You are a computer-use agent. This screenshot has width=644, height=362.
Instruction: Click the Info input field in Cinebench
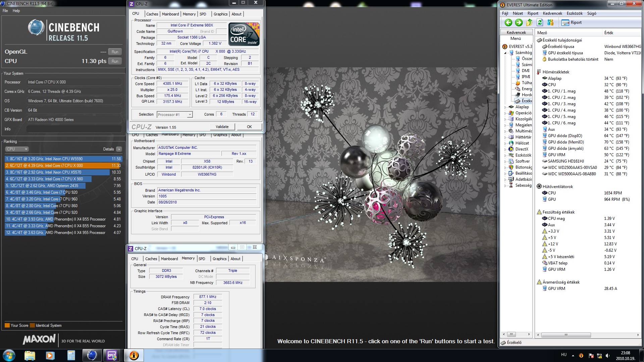click(74, 129)
